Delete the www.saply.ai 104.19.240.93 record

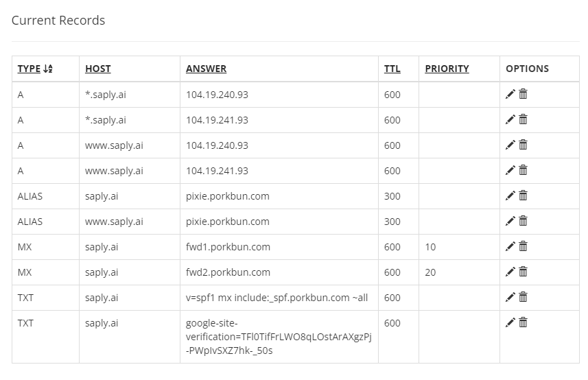(x=523, y=145)
